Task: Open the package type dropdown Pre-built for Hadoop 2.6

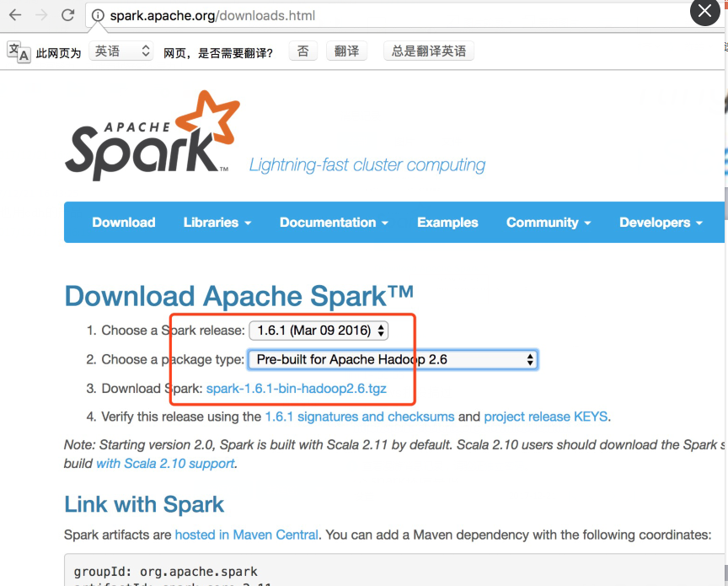Action: [x=393, y=360]
